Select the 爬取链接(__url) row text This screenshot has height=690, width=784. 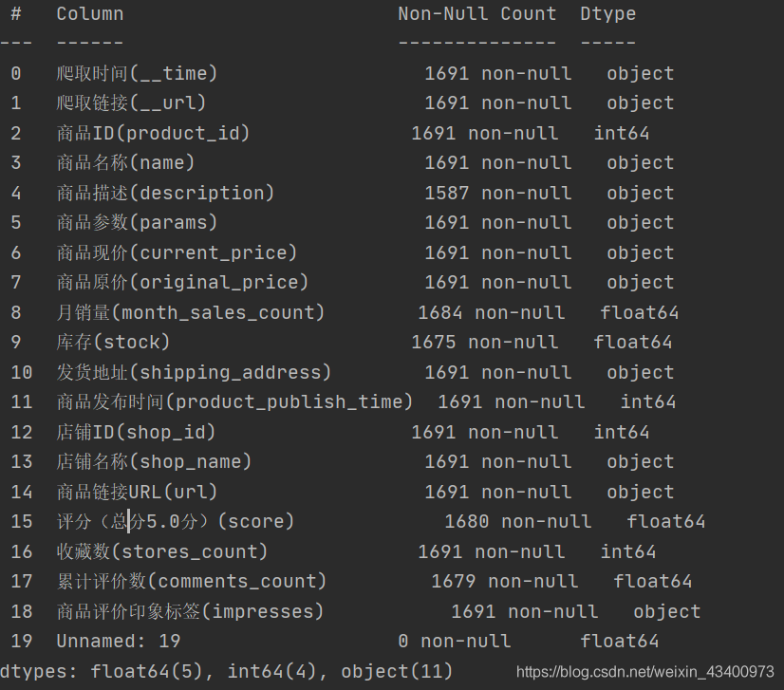pos(131,103)
